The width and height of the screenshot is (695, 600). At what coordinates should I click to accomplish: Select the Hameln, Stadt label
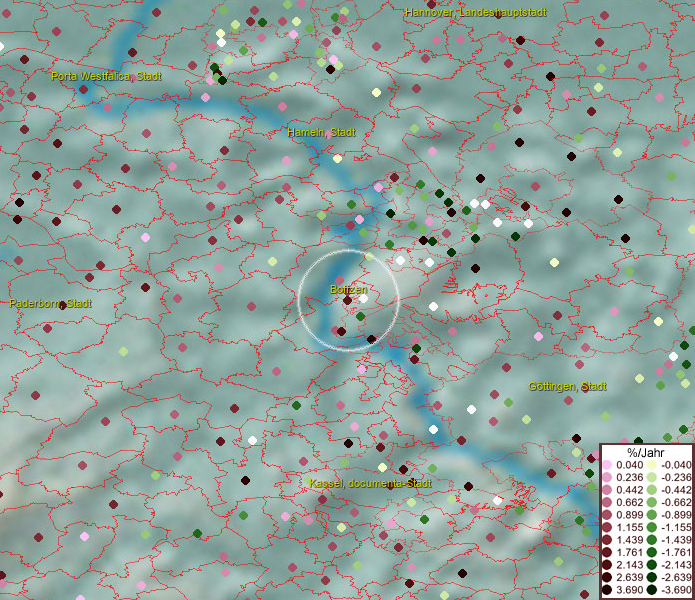321,132
